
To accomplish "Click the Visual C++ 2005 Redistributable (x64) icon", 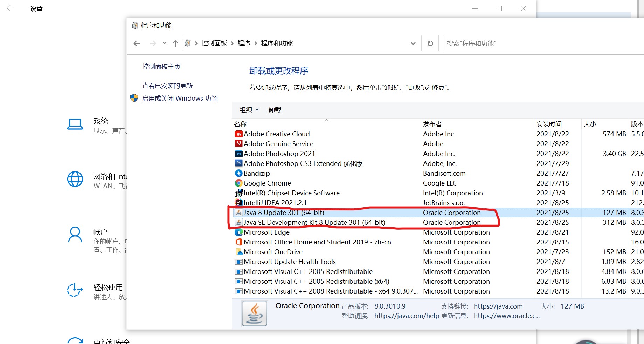I will (x=238, y=281).
